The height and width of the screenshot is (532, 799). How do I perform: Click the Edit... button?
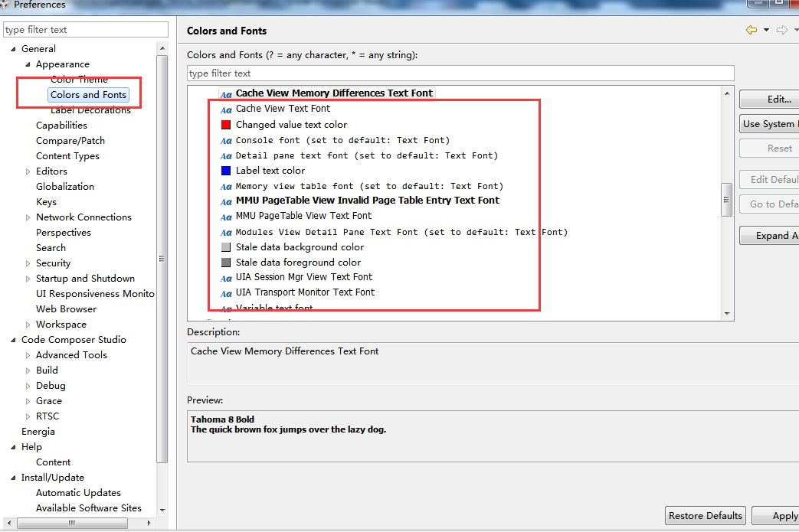click(769, 100)
